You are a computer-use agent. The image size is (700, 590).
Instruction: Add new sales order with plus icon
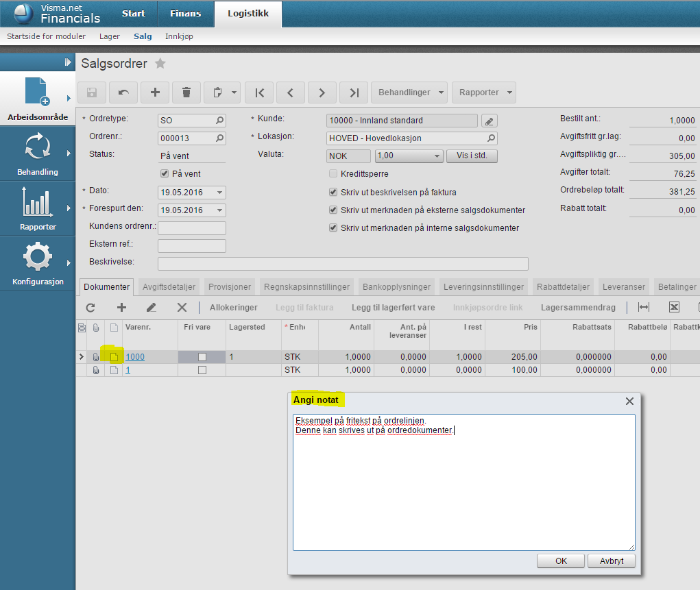[x=155, y=93]
